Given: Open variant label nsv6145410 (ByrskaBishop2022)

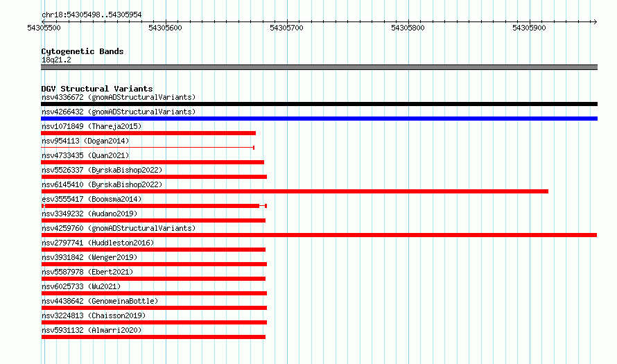Looking at the screenshot, I should [102, 184].
